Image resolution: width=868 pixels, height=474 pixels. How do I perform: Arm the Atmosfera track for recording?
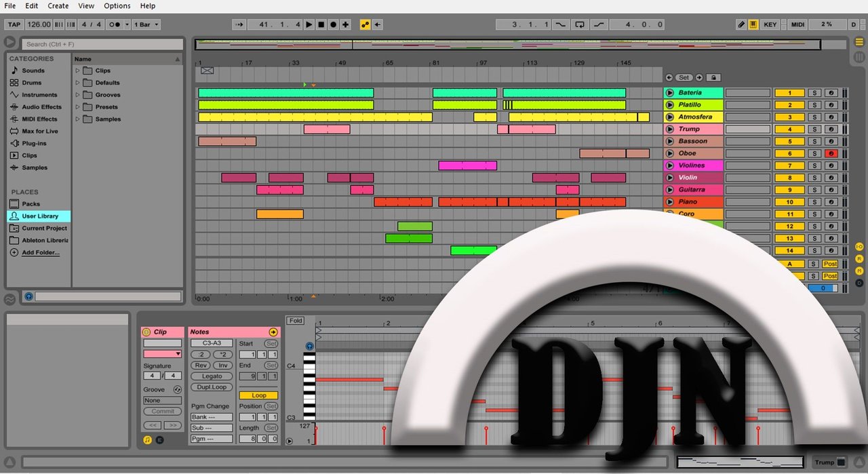click(831, 117)
